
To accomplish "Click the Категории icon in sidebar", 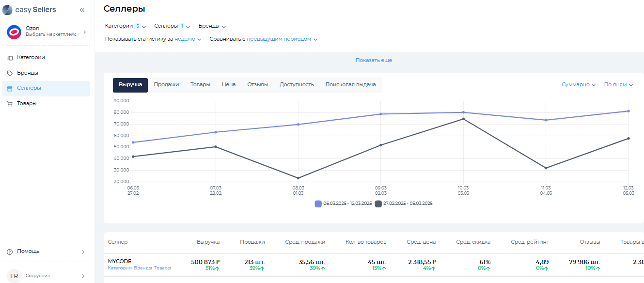I will 10,58.
